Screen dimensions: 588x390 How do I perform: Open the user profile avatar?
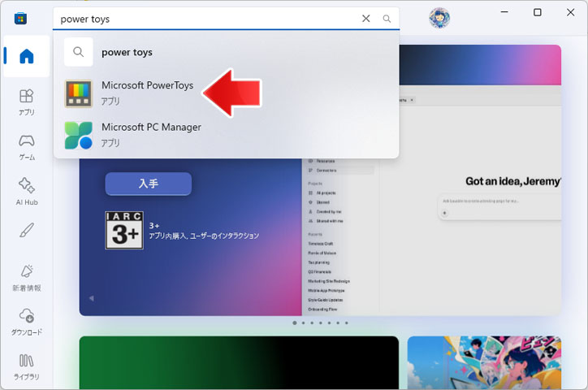point(439,18)
